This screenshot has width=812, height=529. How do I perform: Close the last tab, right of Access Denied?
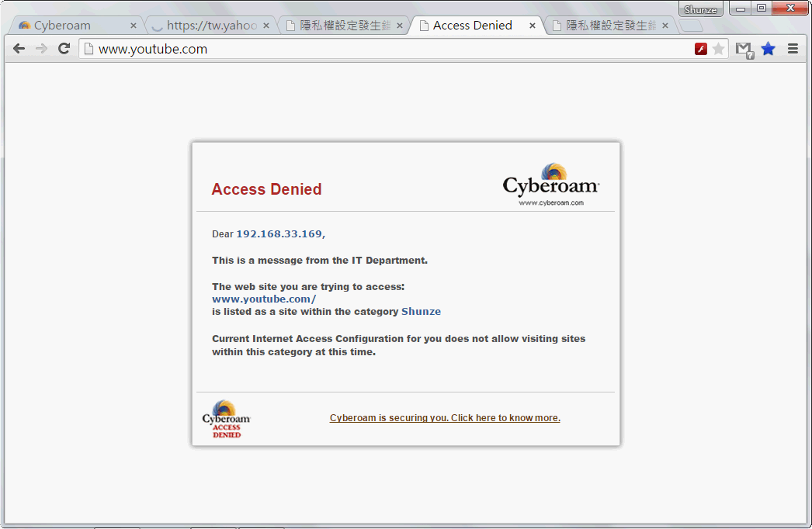pos(665,26)
